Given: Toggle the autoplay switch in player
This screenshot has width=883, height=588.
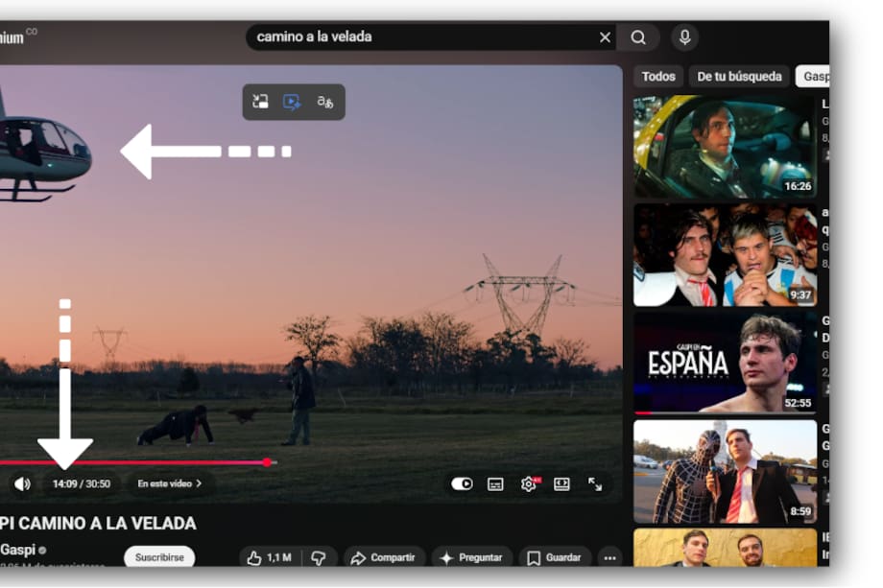Looking at the screenshot, I should click(462, 483).
